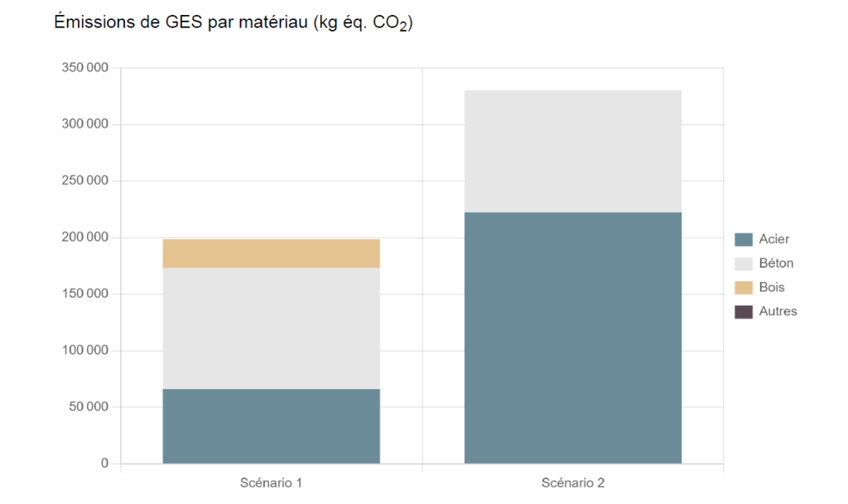
Task: Select the Béton segment in Scénario 1 bar
Action: [x=271, y=329]
